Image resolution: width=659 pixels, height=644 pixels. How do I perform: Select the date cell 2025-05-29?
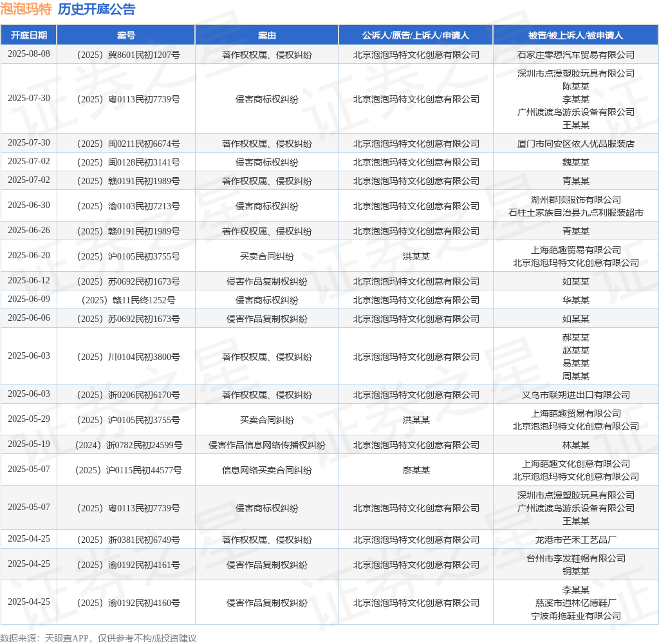[x=28, y=419]
